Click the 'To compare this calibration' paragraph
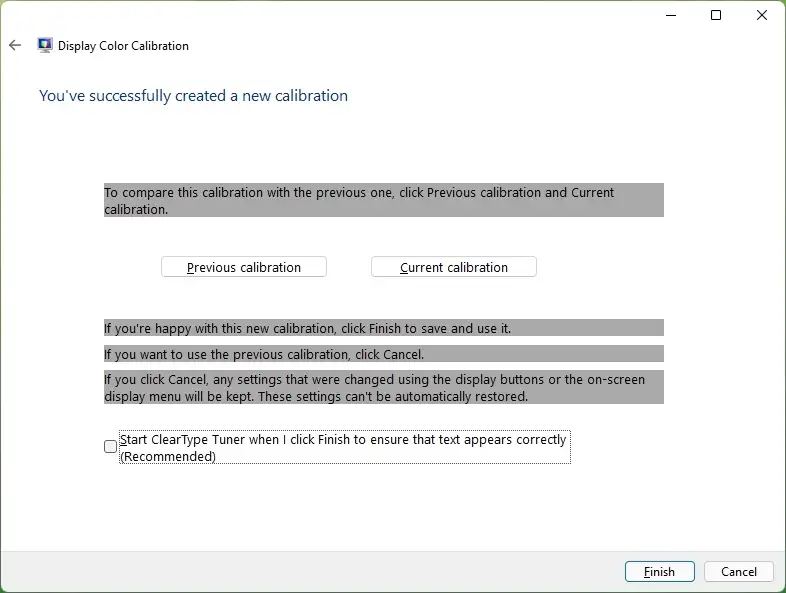786x593 pixels. tap(383, 201)
